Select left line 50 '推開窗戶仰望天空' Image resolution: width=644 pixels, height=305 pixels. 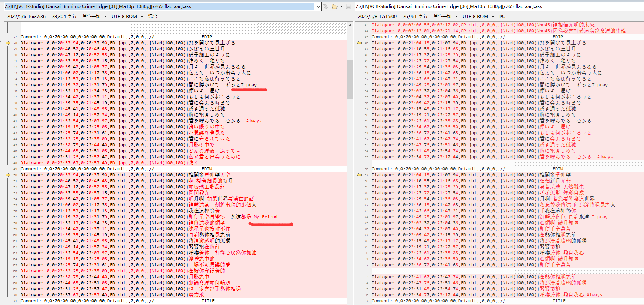coord(184,175)
